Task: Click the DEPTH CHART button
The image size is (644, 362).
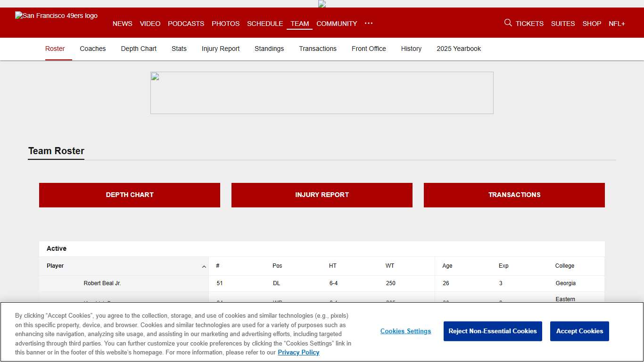Action: click(x=129, y=195)
